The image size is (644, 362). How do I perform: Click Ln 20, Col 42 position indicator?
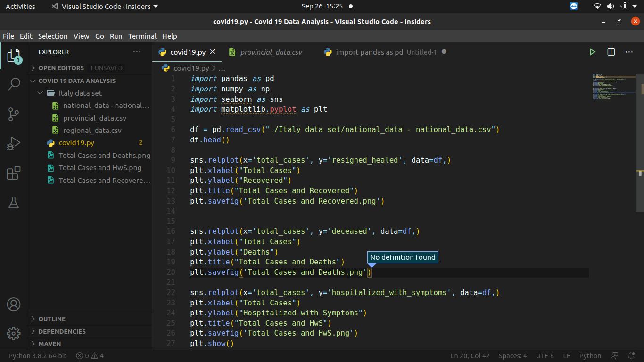[x=470, y=356]
